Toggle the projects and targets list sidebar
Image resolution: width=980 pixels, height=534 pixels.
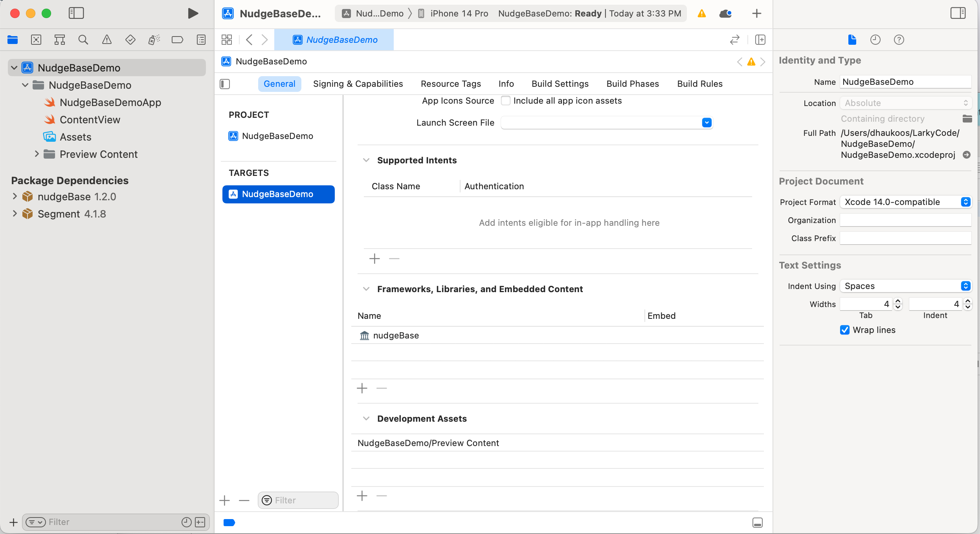tap(224, 84)
